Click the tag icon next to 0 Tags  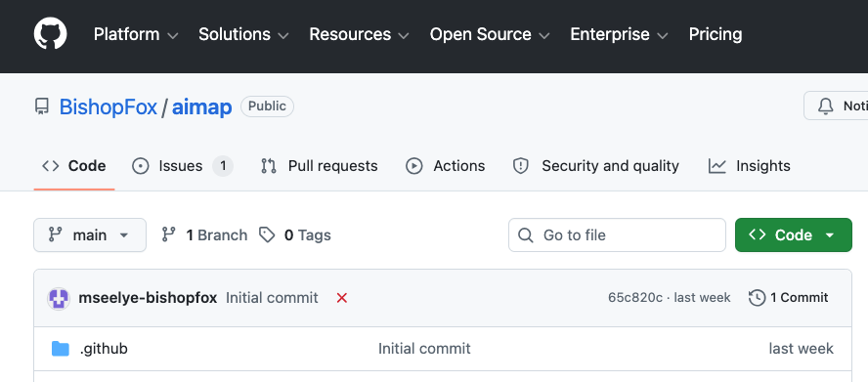coord(268,234)
